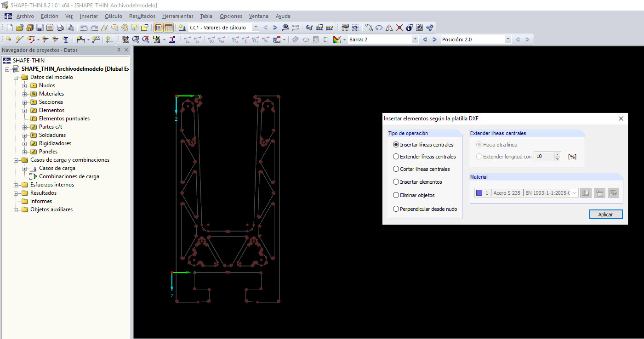Open the Barra: 2 dropdown
This screenshot has height=339, width=644.
point(415,40)
